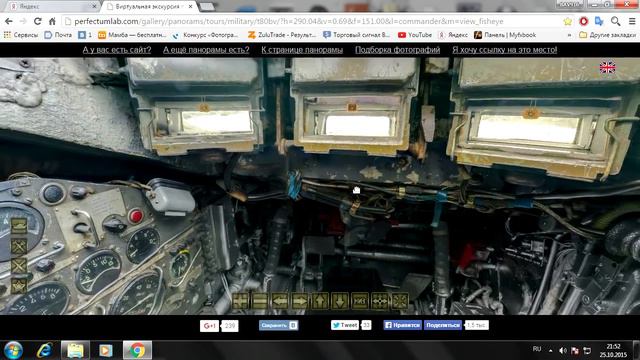Open the YouTube bookmark
The width and height of the screenshot is (640, 360).
[415, 35]
